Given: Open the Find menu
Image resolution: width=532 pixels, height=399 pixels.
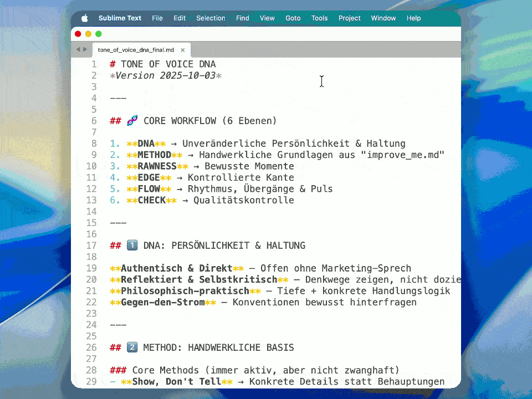Looking at the screenshot, I should pyautogui.click(x=242, y=18).
